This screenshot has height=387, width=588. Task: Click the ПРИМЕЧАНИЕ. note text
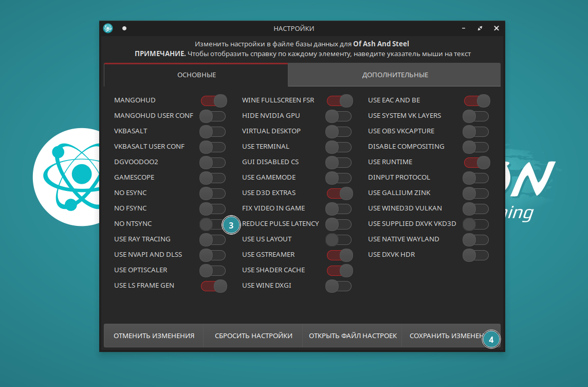coord(160,54)
